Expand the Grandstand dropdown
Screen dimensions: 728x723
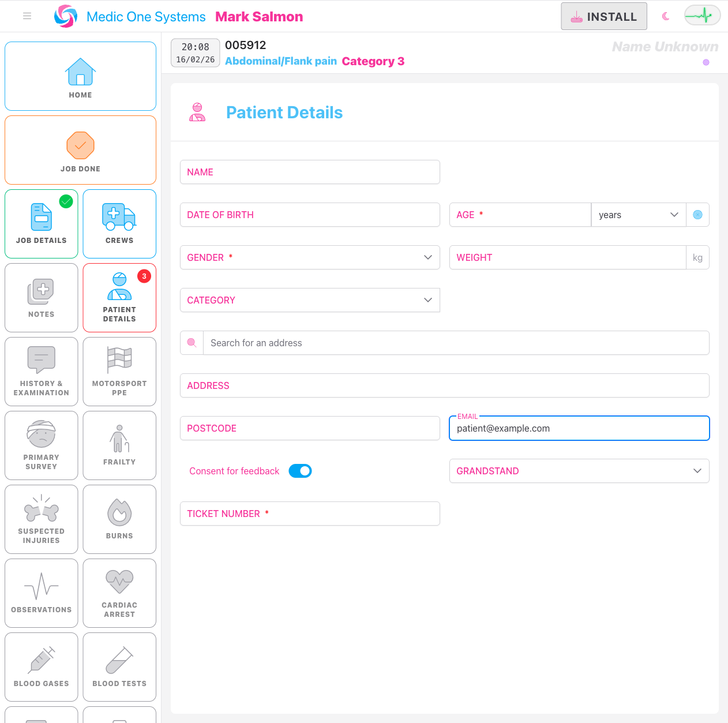coord(697,471)
